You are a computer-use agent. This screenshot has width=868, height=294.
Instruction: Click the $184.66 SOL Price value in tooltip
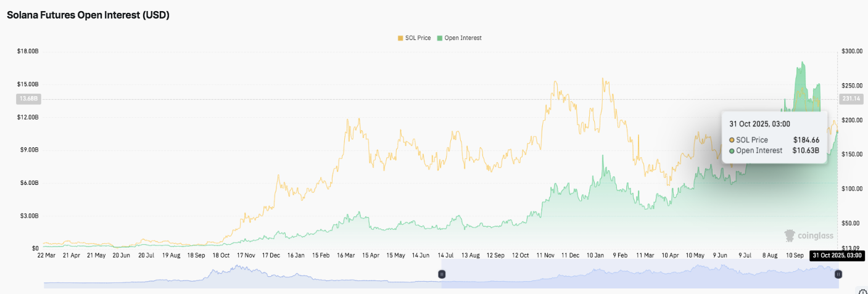pos(806,140)
